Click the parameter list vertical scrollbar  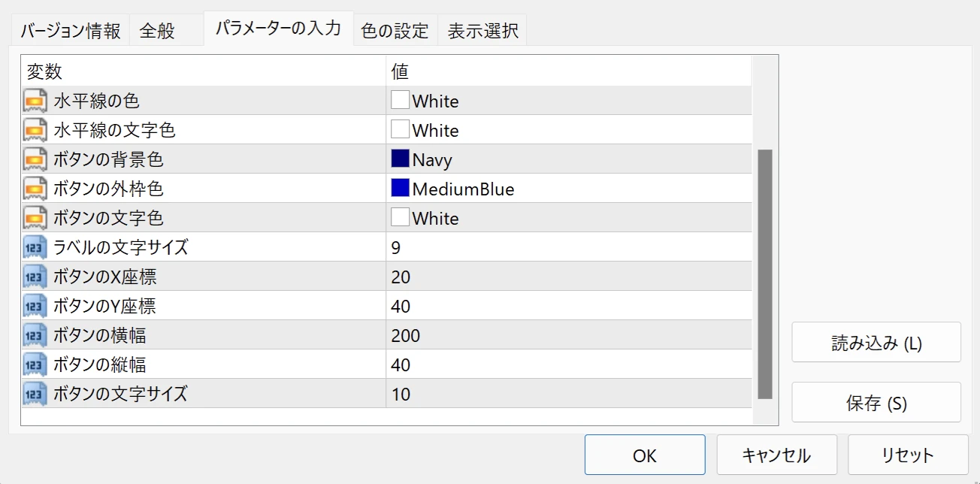click(765, 274)
